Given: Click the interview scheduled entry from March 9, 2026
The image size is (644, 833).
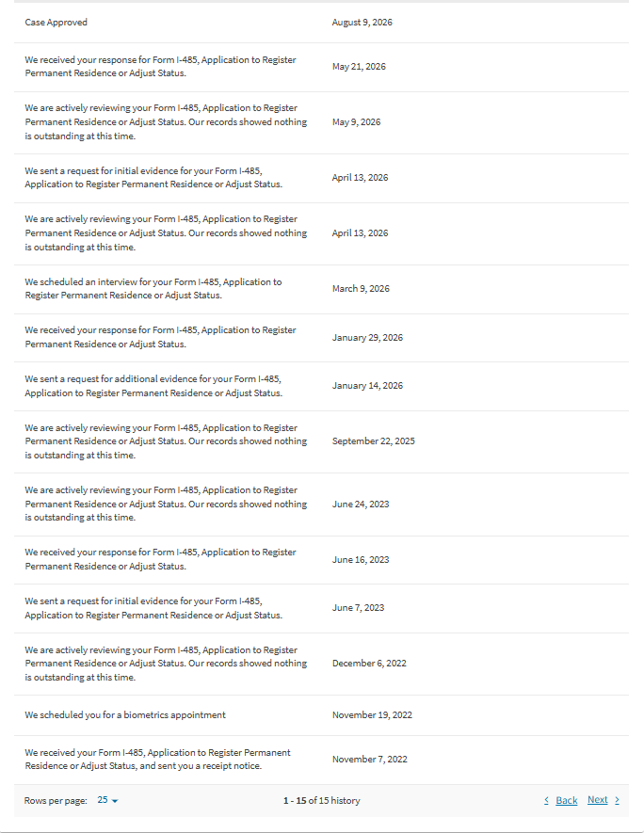Looking at the screenshot, I should tap(321, 289).
